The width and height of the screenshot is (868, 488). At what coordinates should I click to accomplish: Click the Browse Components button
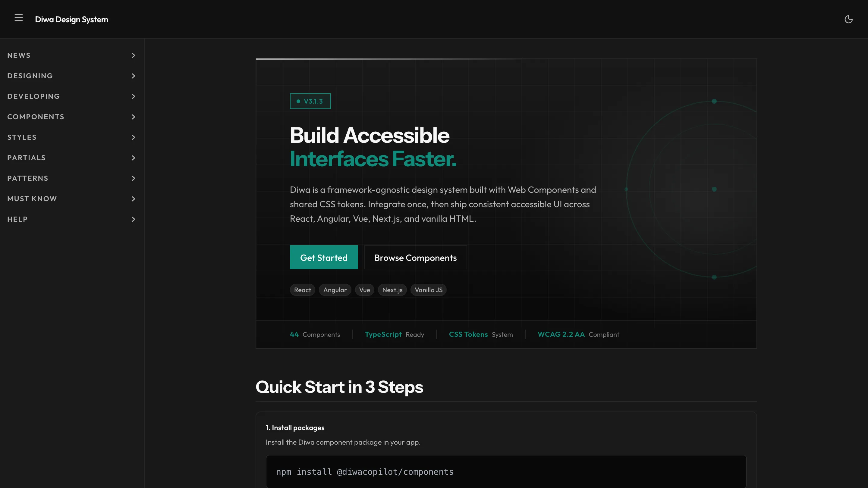coord(416,257)
